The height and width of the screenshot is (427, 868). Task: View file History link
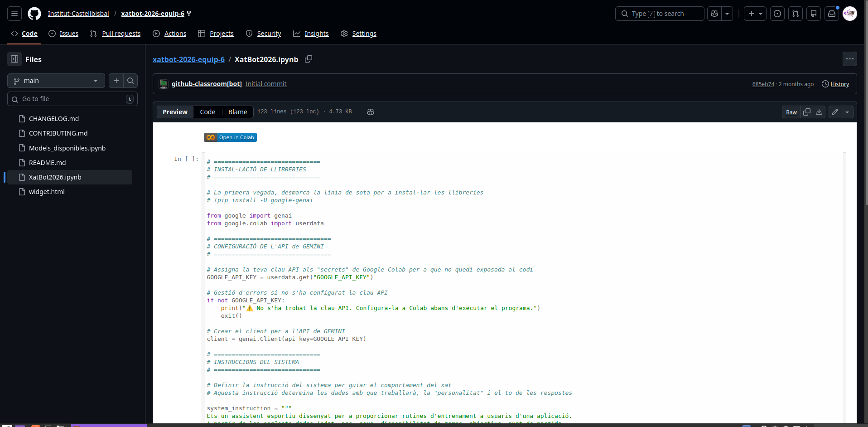[835, 84]
